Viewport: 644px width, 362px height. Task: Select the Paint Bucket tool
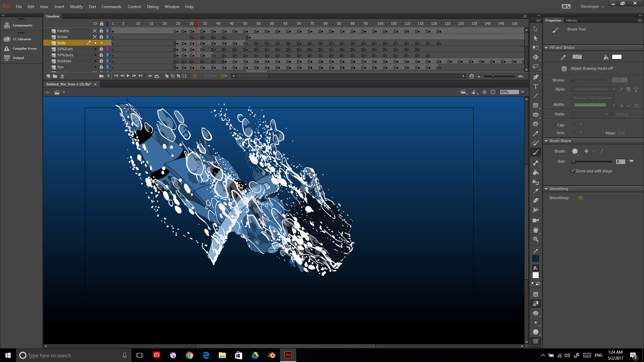tap(536, 172)
